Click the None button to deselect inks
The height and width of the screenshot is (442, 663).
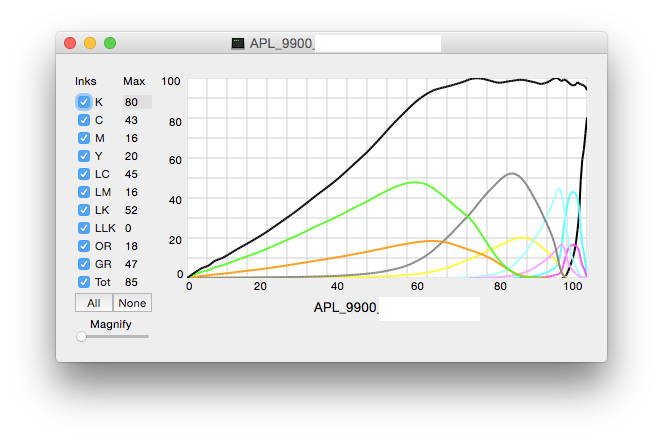132,303
